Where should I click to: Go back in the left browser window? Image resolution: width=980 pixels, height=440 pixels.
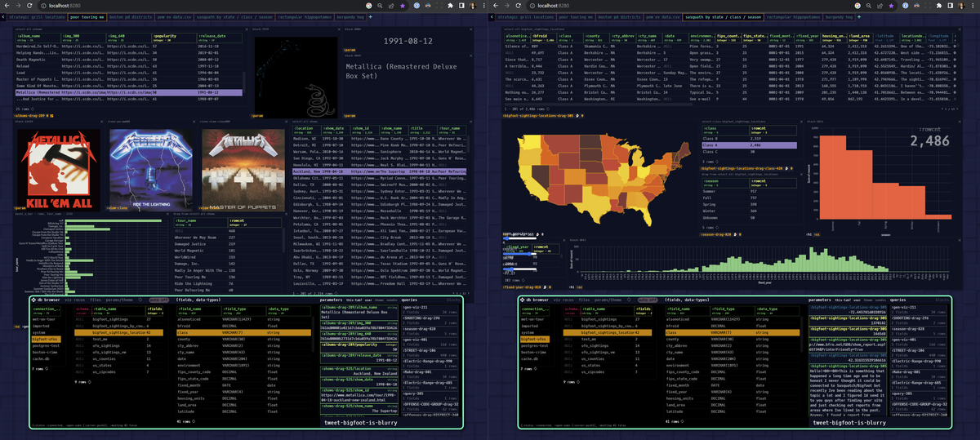(8, 5)
